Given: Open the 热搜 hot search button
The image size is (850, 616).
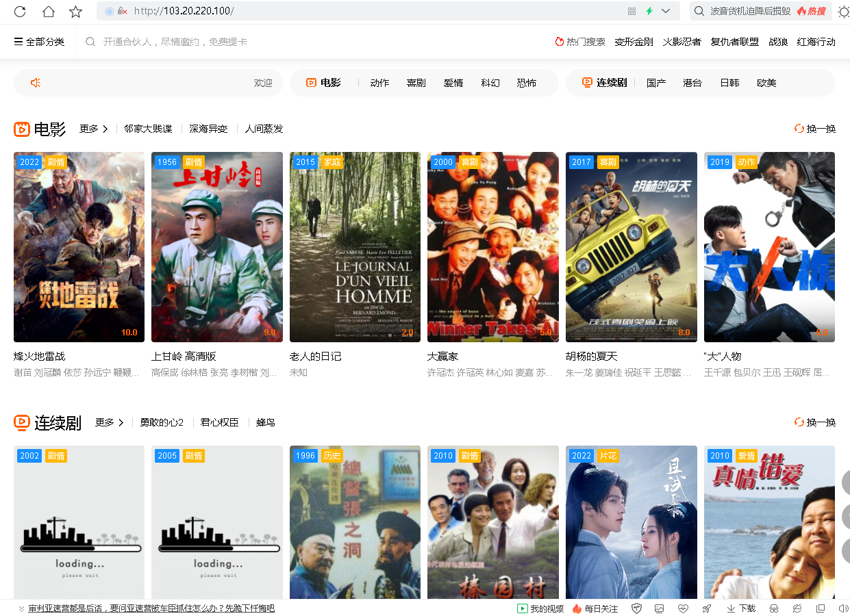Looking at the screenshot, I should (x=811, y=11).
